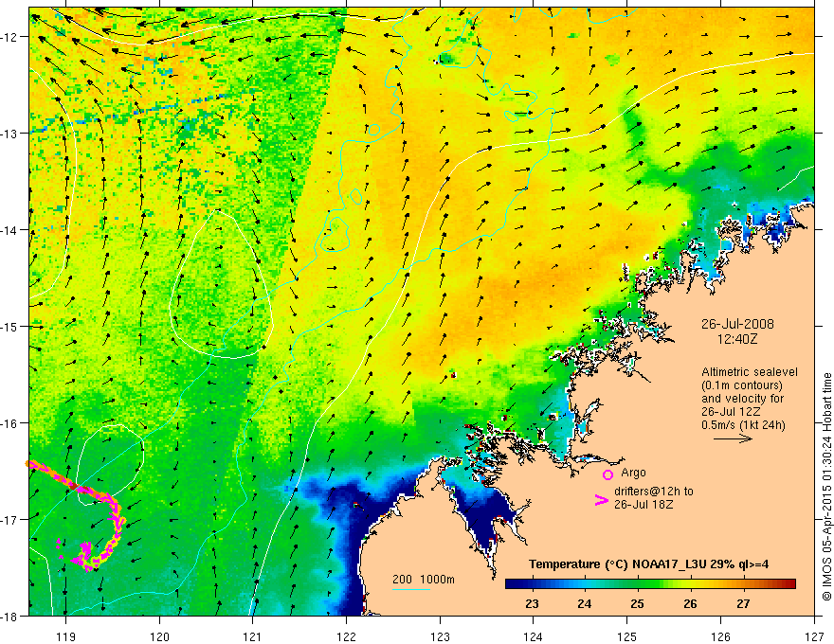Click the Temperature NOAA17_L3U title
Screen dimensions: 834x644
(648, 564)
